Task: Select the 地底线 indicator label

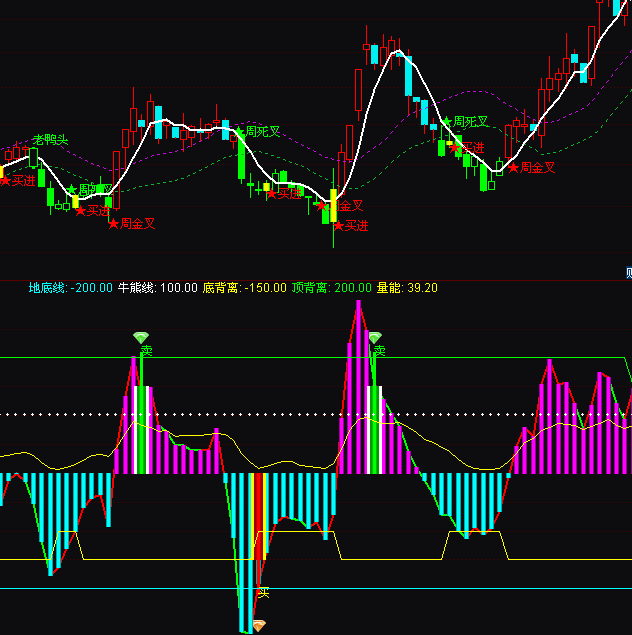Action: tap(47, 288)
